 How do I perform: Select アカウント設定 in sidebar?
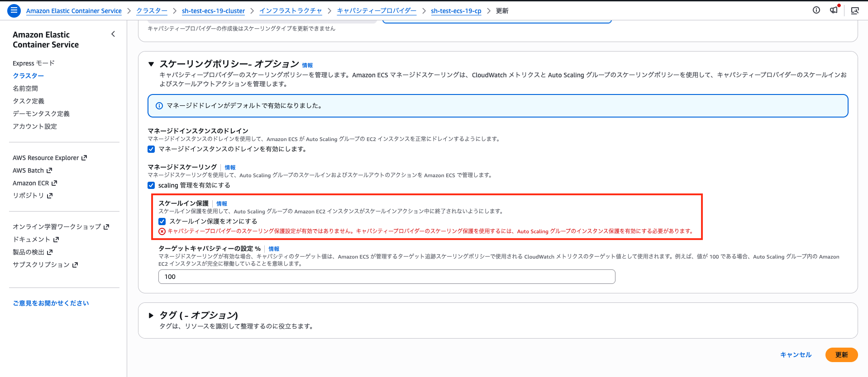35,127
